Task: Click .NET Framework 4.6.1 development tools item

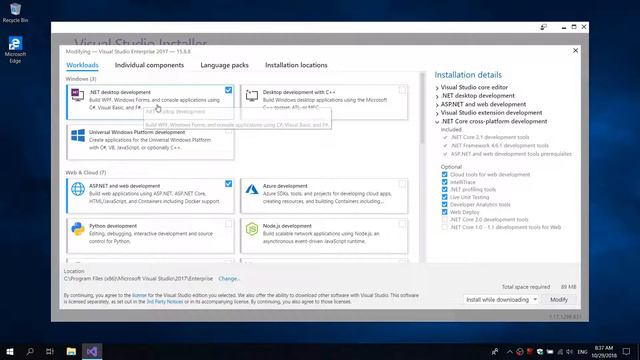Action: tap(500, 146)
